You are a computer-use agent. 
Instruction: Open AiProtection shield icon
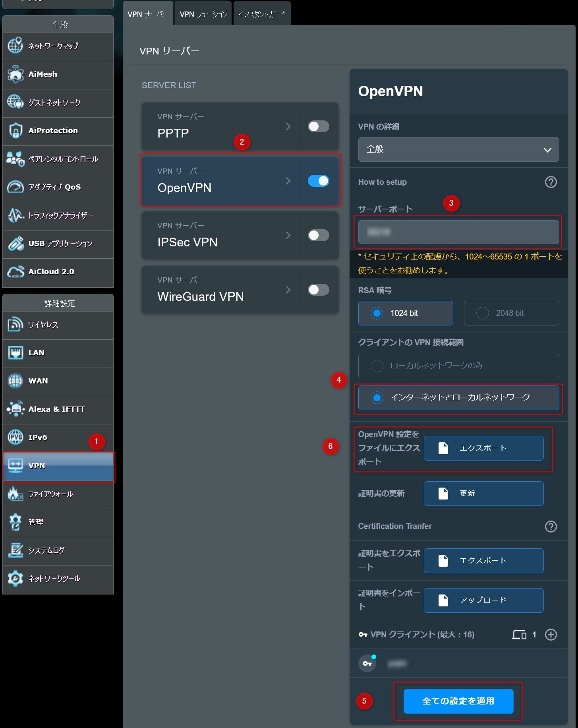15,131
